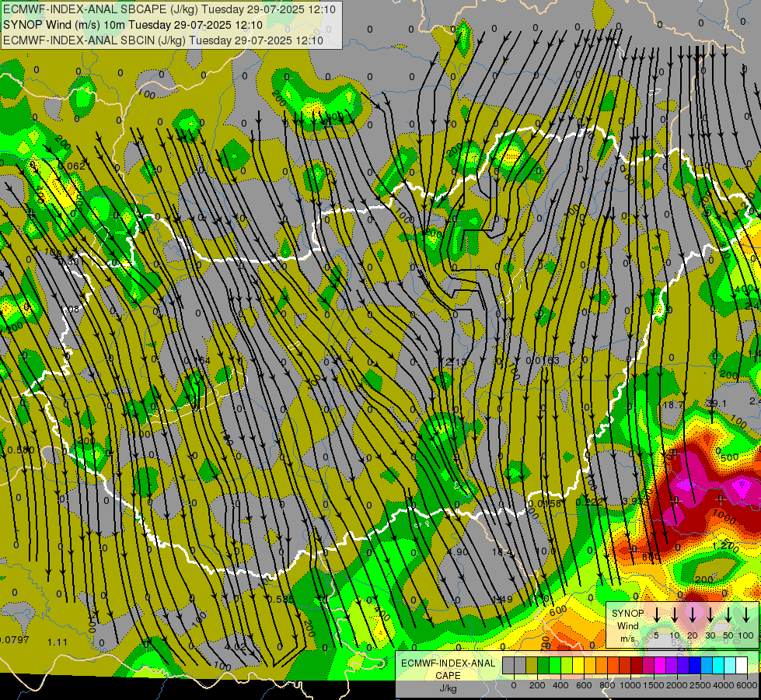Image resolution: width=761 pixels, height=700 pixels.
Task: Click the map value '1.49'
Action: point(502,599)
